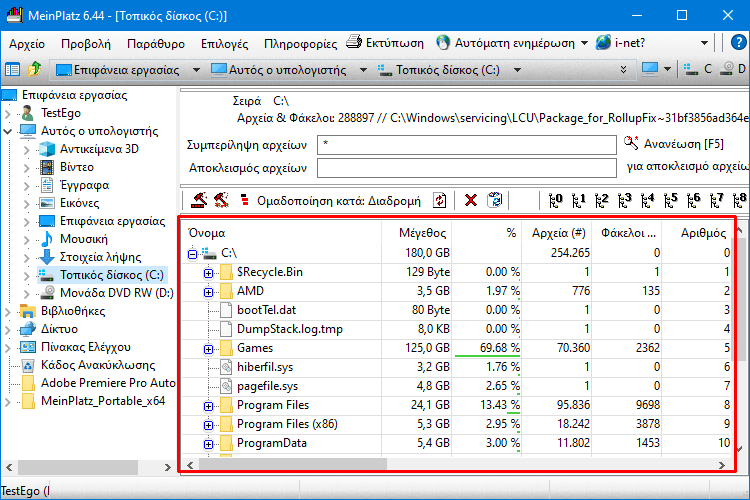Expand the AMD folder node
The width and height of the screenshot is (750, 500).
coord(208,292)
